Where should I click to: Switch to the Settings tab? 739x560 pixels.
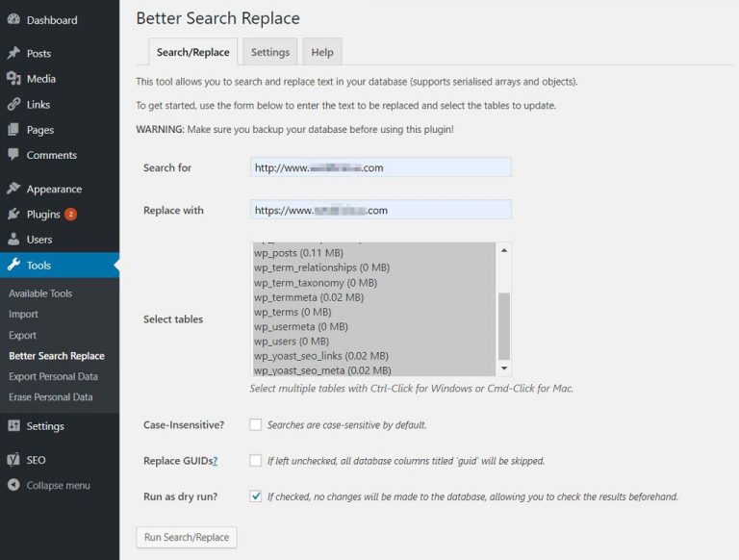pos(270,53)
